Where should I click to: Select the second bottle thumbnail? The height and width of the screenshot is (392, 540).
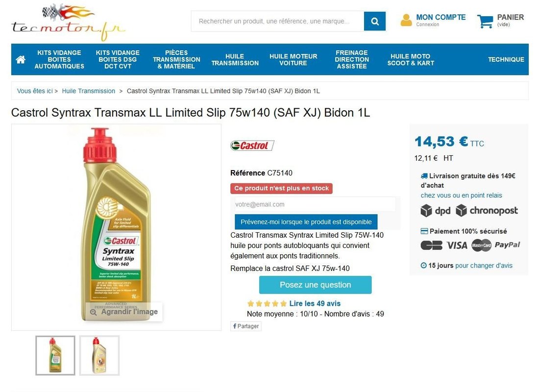tap(99, 355)
